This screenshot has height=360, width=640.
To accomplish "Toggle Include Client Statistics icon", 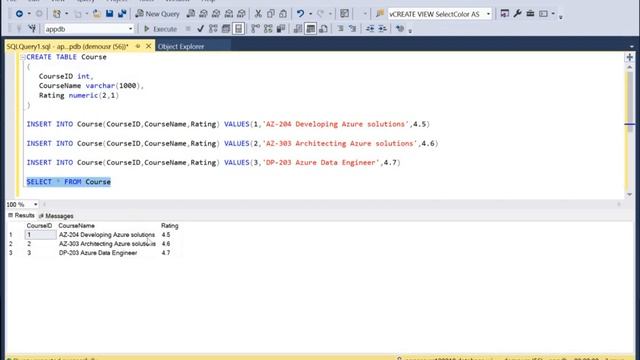I will coord(281,29).
